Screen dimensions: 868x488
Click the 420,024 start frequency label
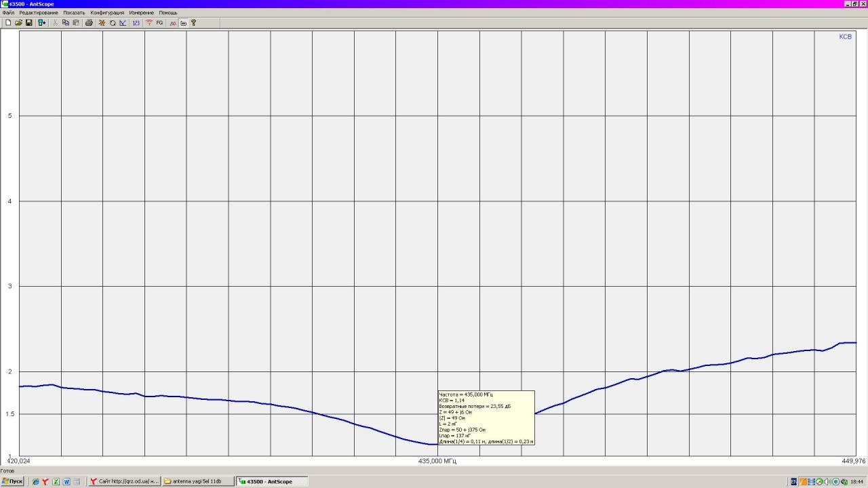point(18,461)
